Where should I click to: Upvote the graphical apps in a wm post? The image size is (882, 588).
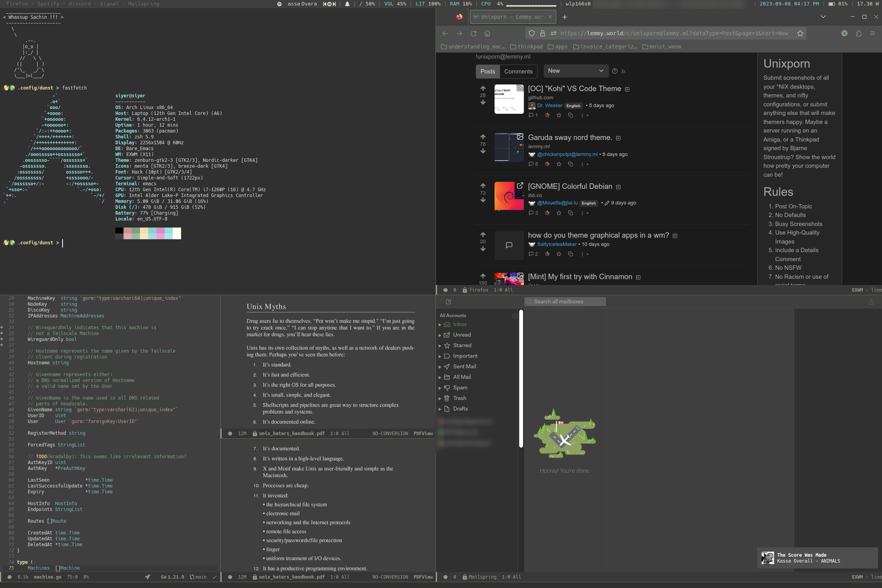point(483,235)
